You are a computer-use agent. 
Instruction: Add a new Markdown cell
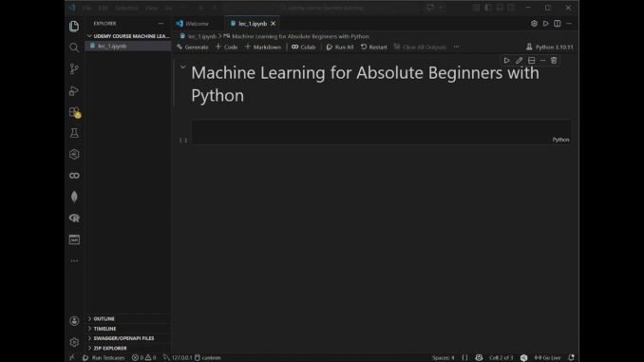coord(263,47)
